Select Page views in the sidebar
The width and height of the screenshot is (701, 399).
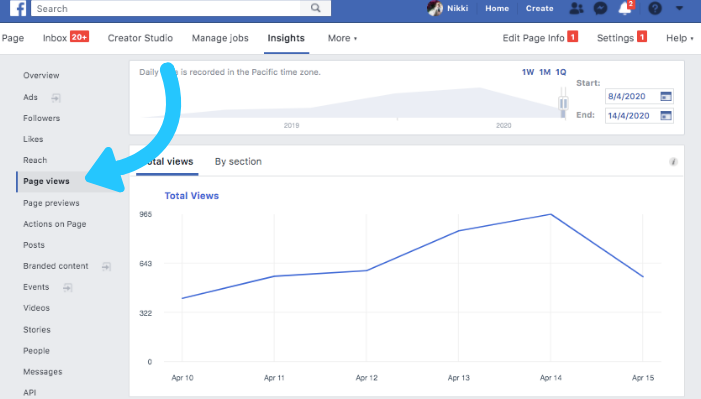[46, 181]
